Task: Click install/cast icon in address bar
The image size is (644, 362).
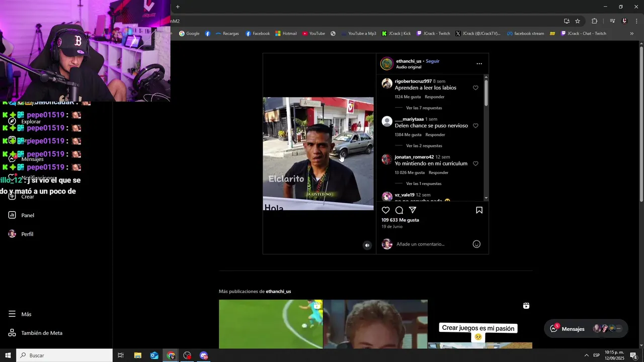Action: (x=567, y=21)
